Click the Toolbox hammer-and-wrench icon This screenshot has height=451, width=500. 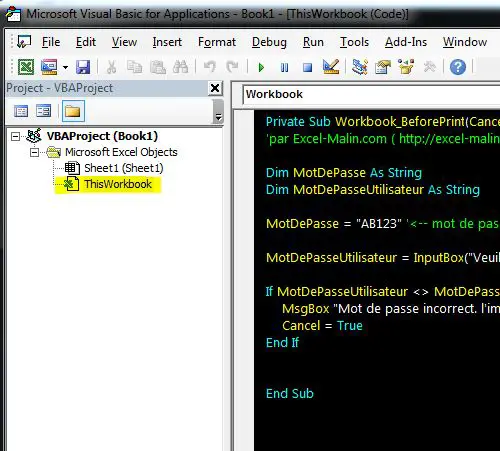coord(429,67)
